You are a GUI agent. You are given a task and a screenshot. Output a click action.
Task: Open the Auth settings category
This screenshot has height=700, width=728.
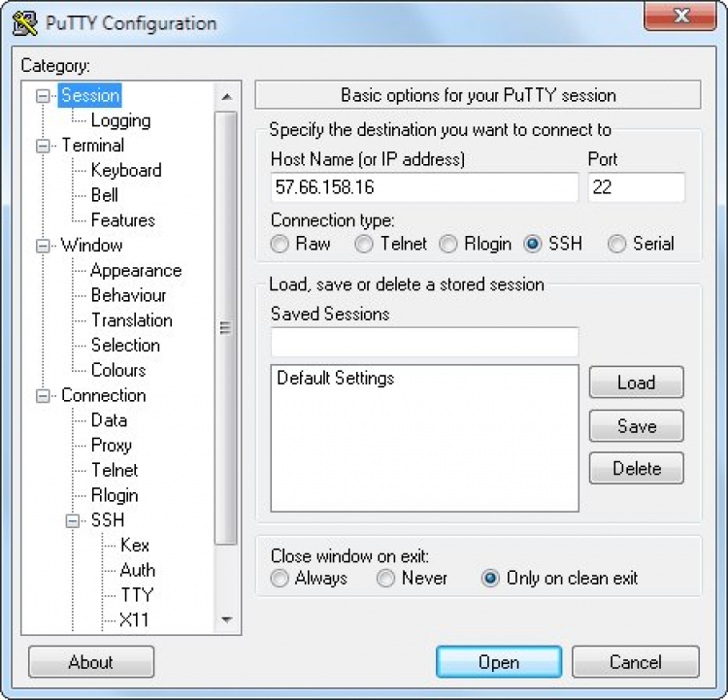[x=138, y=571]
